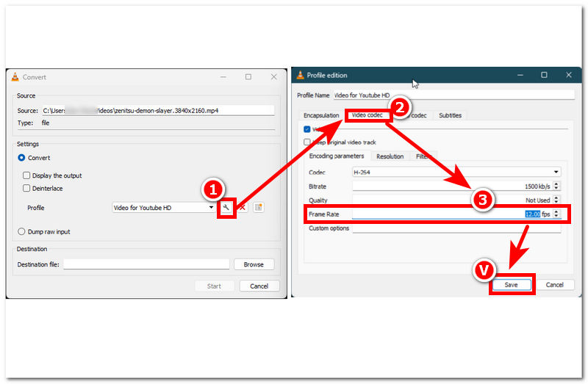Image resolution: width=588 pixels, height=384 pixels.
Task: Click the create new profile icon
Action: pos(258,208)
